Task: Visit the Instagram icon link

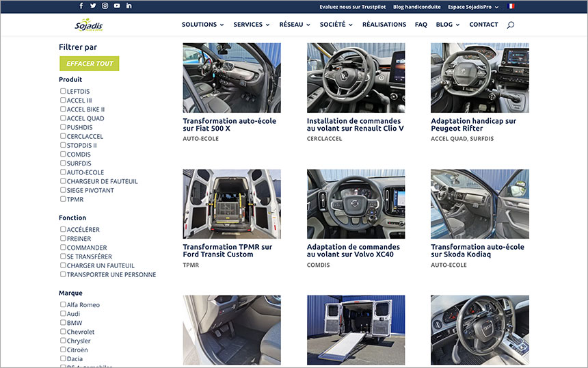Action: click(105, 6)
